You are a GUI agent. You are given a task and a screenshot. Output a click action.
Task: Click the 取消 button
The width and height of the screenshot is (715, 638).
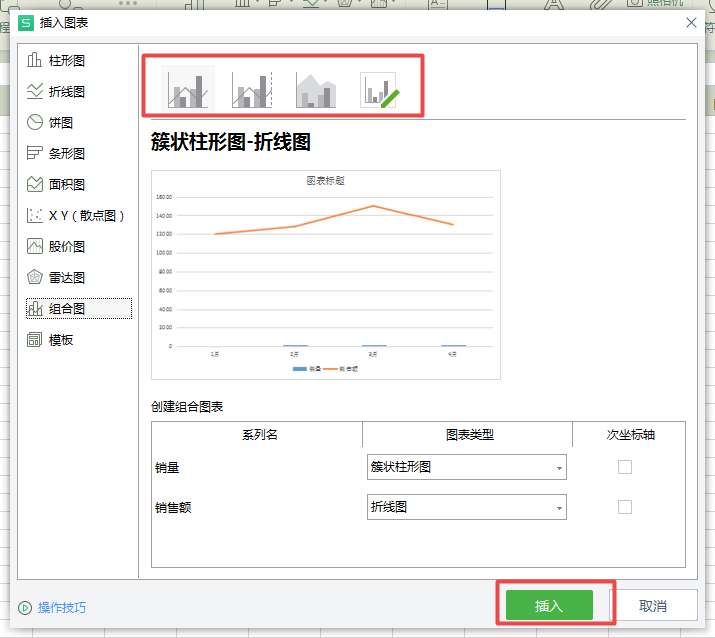point(653,606)
